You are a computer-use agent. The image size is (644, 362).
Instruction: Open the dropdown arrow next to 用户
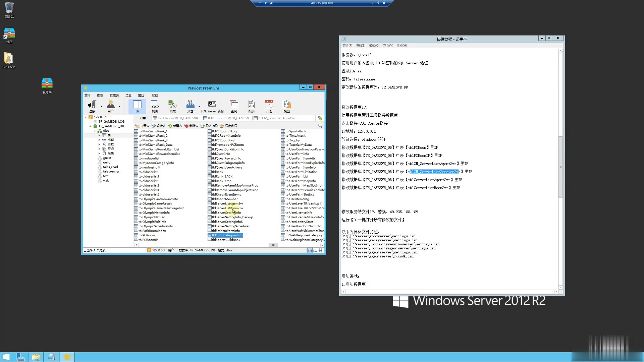119,107
